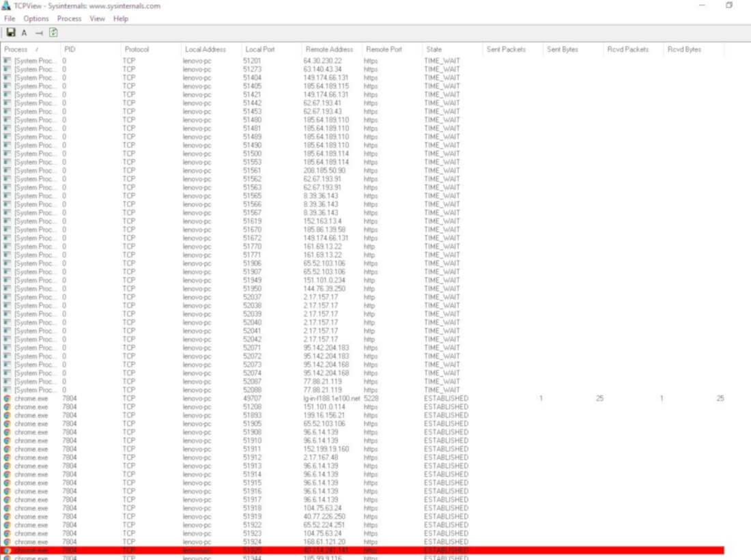Viewport: 751px width, 560px height.
Task: Click System Process icon in local port 51442 row
Action: coord(8,103)
